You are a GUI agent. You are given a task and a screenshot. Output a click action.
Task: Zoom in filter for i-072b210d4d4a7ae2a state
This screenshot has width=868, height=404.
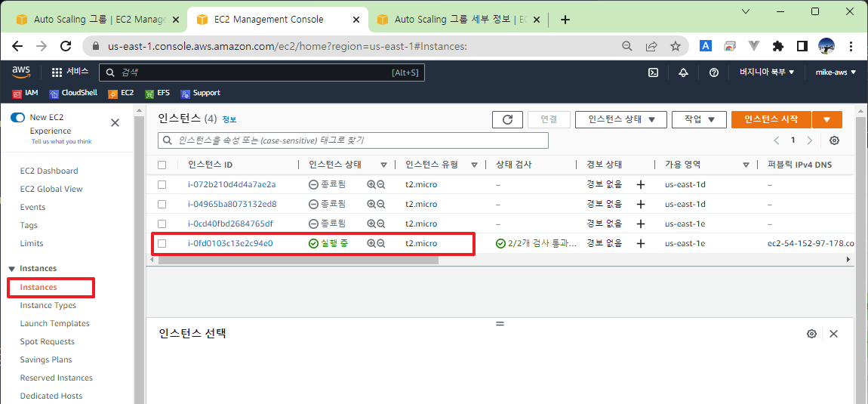(371, 184)
